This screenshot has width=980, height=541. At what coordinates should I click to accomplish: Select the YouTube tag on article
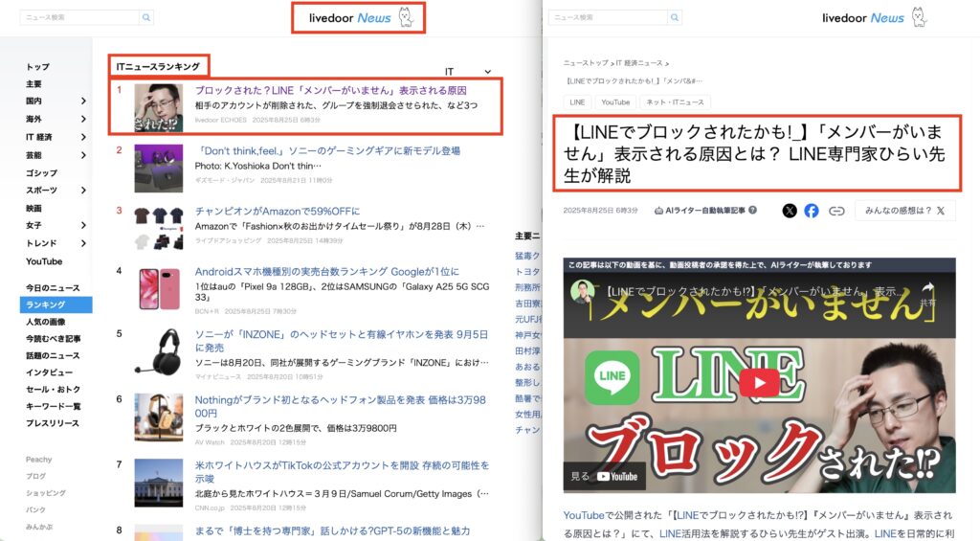(615, 101)
